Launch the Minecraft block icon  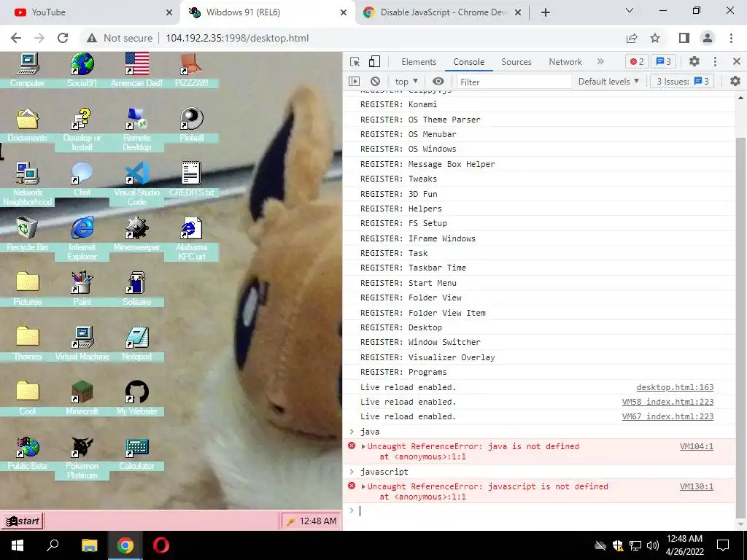(82, 392)
